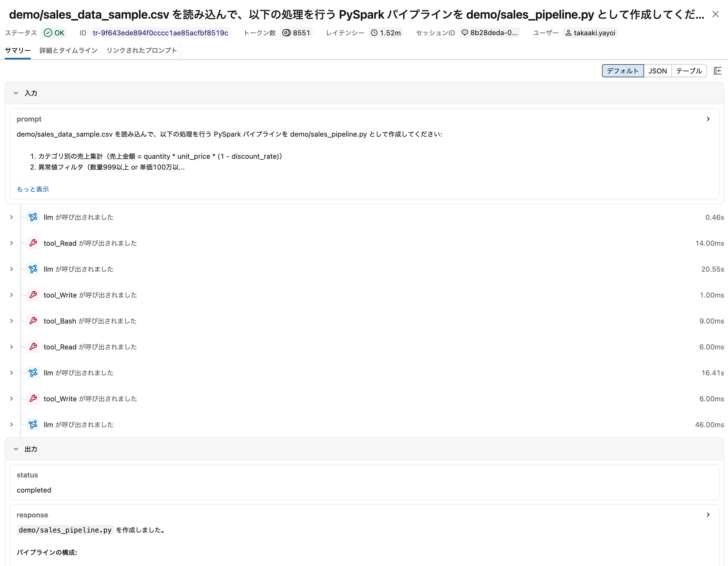Collapse the 入力 section
This screenshot has height=566, width=728.
coord(16,93)
